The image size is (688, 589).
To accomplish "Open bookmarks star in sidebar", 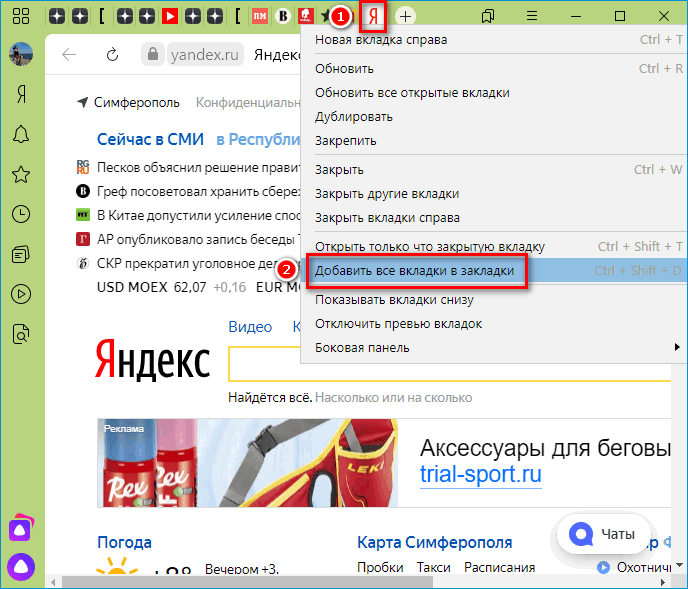I will [x=21, y=175].
